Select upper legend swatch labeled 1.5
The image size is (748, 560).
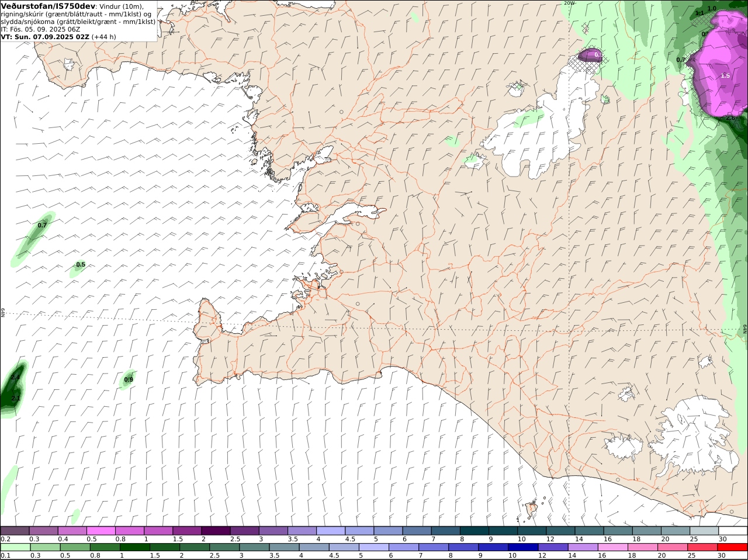187,530
